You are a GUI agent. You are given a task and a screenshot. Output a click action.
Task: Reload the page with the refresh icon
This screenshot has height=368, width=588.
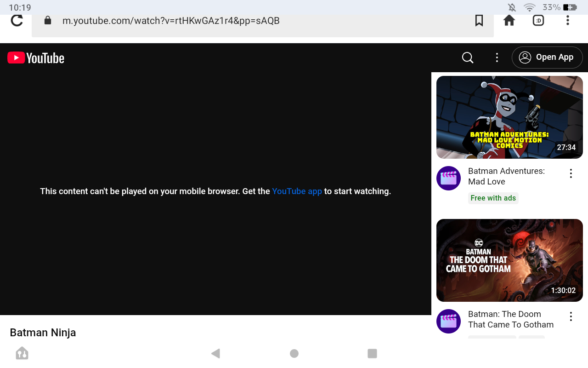[x=17, y=20]
